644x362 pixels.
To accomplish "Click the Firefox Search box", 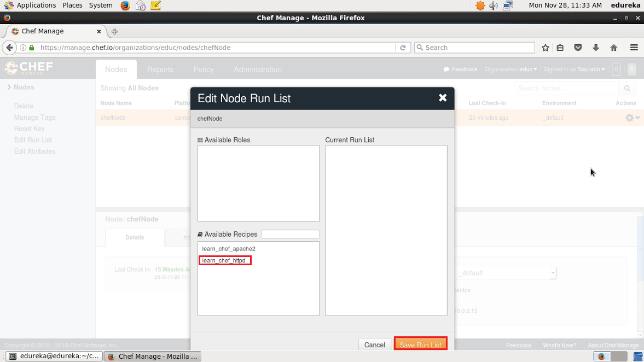I will tap(474, 48).
